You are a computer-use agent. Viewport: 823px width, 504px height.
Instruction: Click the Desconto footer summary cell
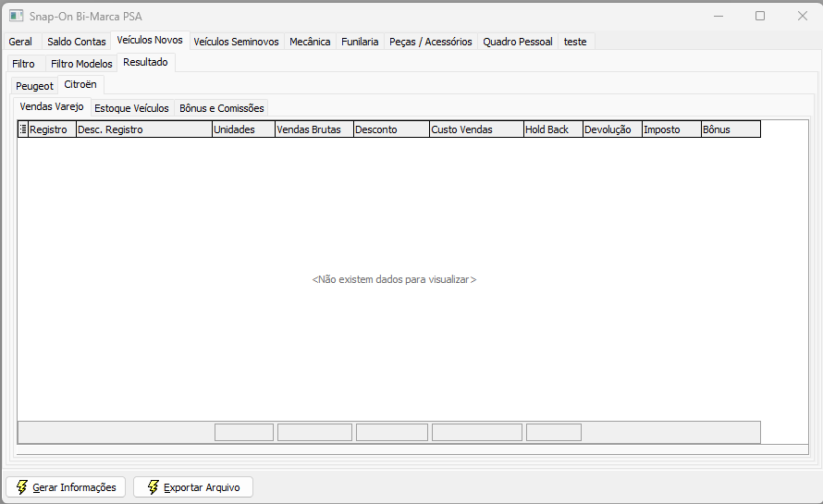[x=392, y=433]
